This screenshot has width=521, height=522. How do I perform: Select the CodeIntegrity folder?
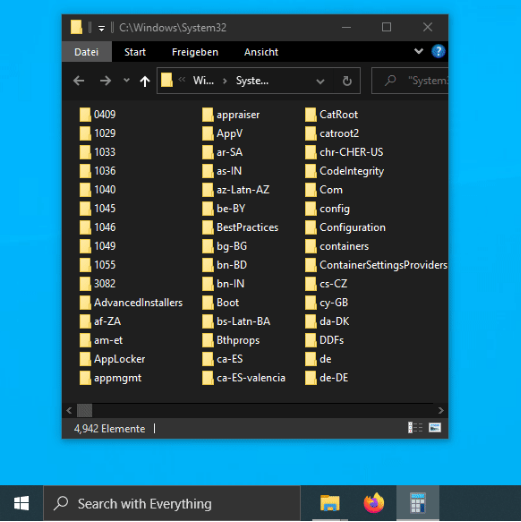pyautogui.click(x=344, y=171)
